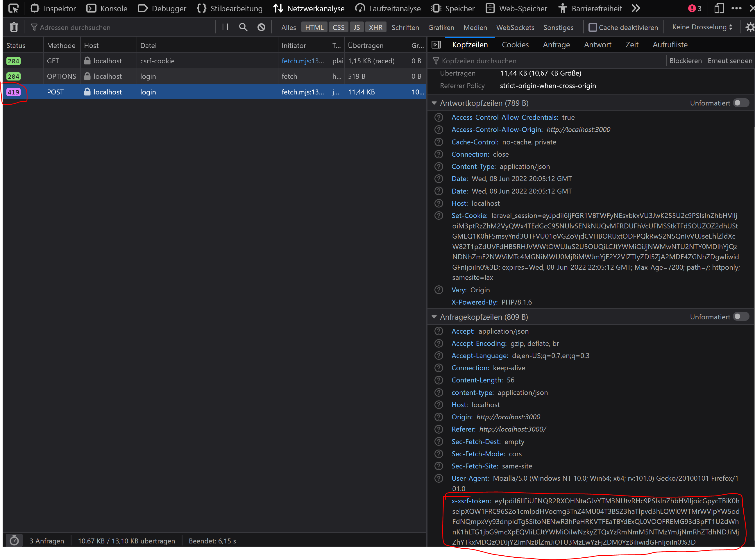Viewport: 755px width, 560px height.
Task: Toggle Unformatiert for Antwortkopfzeilen
Action: [741, 103]
